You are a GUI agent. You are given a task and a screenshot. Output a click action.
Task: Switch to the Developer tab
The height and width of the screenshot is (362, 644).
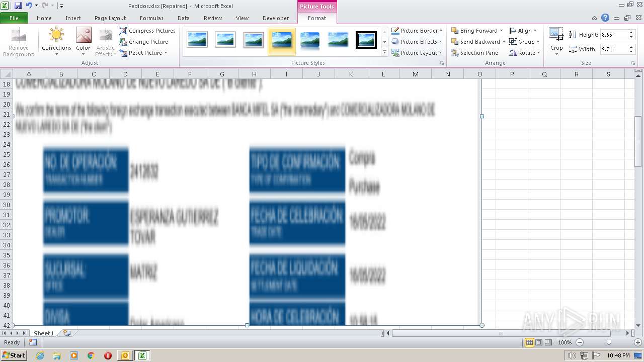click(x=276, y=18)
